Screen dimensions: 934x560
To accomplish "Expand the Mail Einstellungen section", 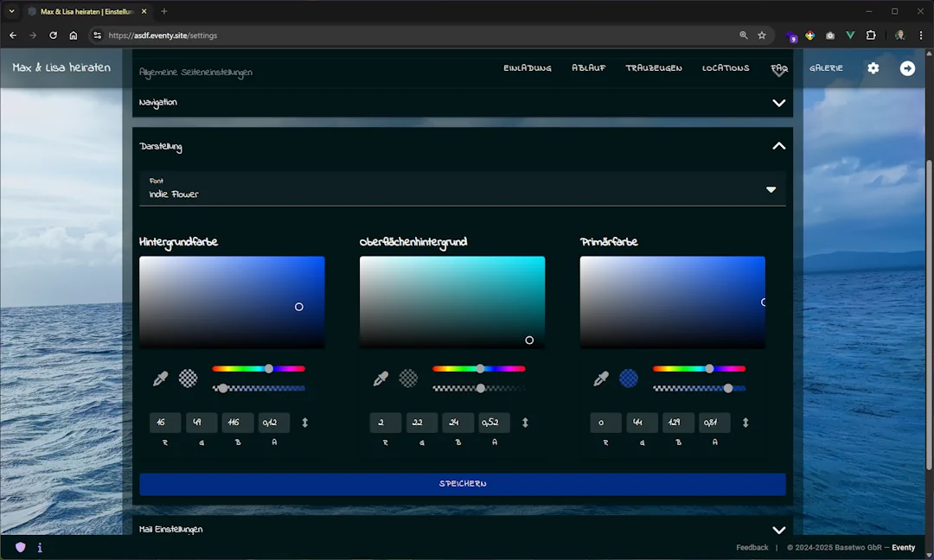I will coord(778,530).
